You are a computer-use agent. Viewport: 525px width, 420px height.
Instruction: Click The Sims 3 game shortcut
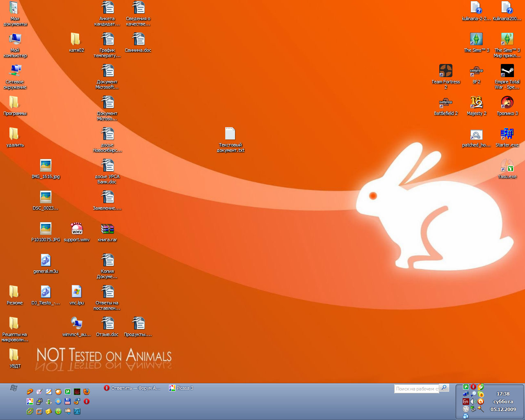(476, 42)
